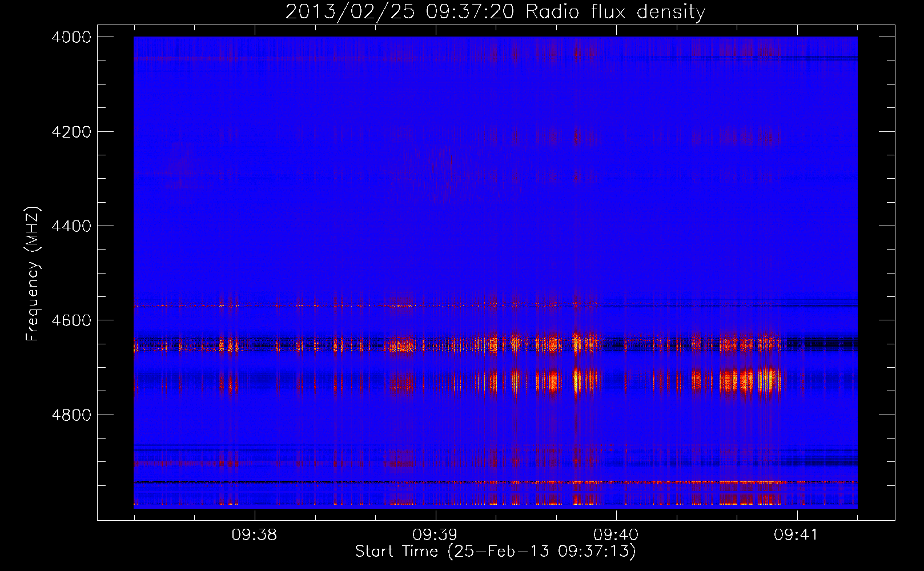Click the '4800' frequency axis label
The image size is (924, 571).
[x=71, y=415]
